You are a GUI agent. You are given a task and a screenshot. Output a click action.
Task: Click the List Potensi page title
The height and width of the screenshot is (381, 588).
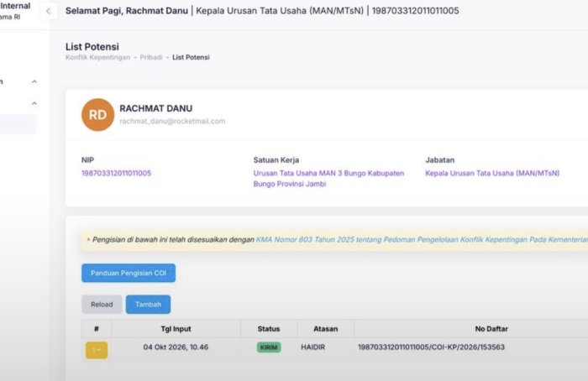click(92, 47)
